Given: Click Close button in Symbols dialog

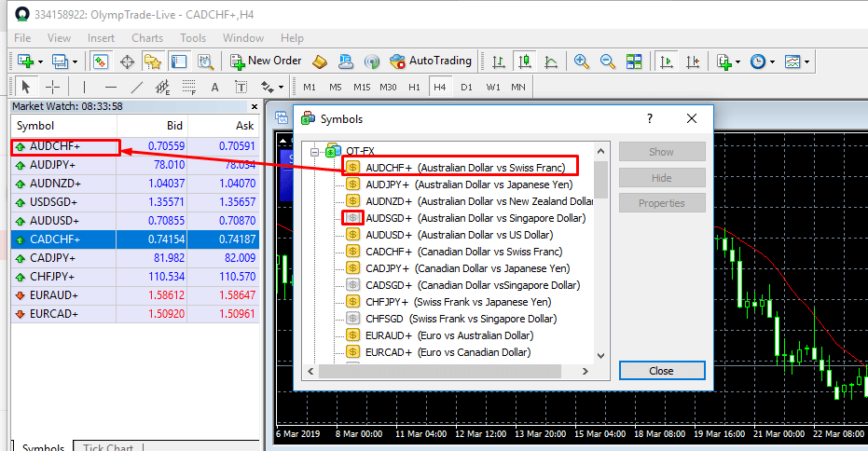Looking at the screenshot, I should 662,371.
